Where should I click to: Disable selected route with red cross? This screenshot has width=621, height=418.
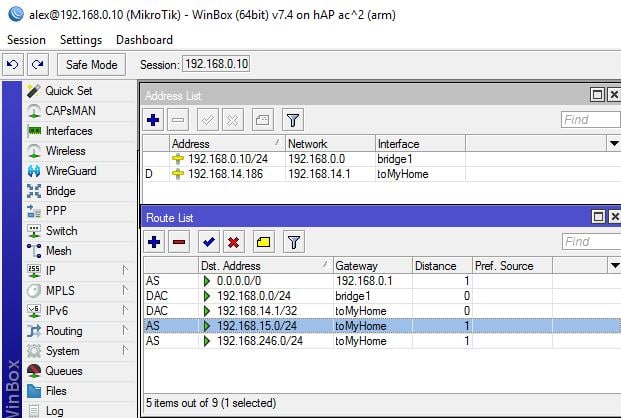click(x=234, y=242)
